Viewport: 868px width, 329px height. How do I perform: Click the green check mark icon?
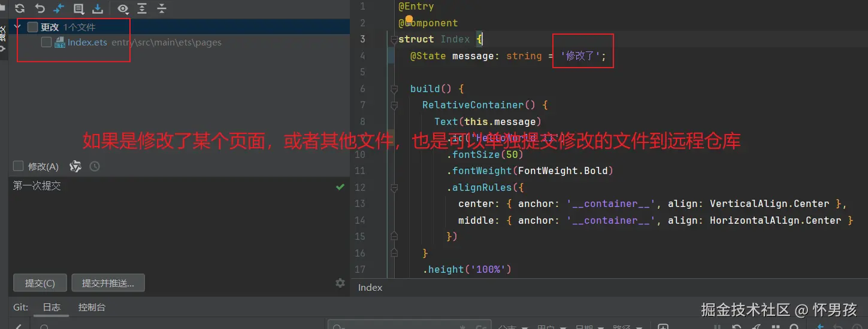click(x=340, y=187)
